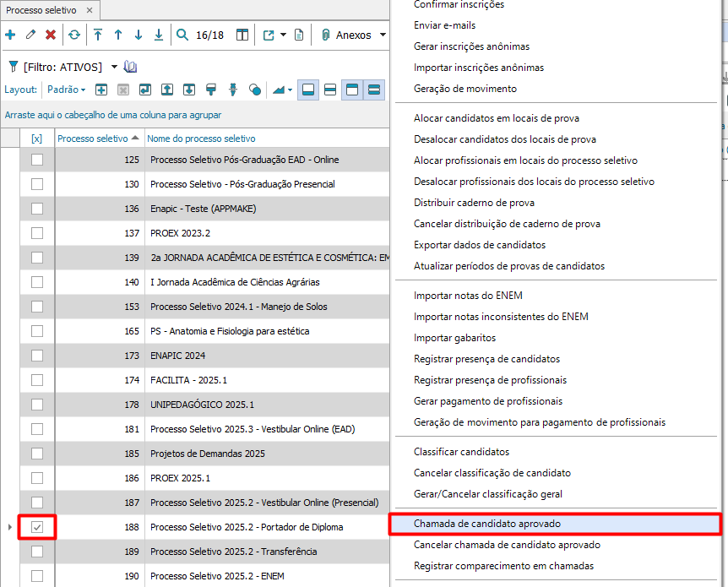Tick checkbox for ENAPIC 2024 row
Screen dimensions: 728x587
pyautogui.click(x=37, y=356)
